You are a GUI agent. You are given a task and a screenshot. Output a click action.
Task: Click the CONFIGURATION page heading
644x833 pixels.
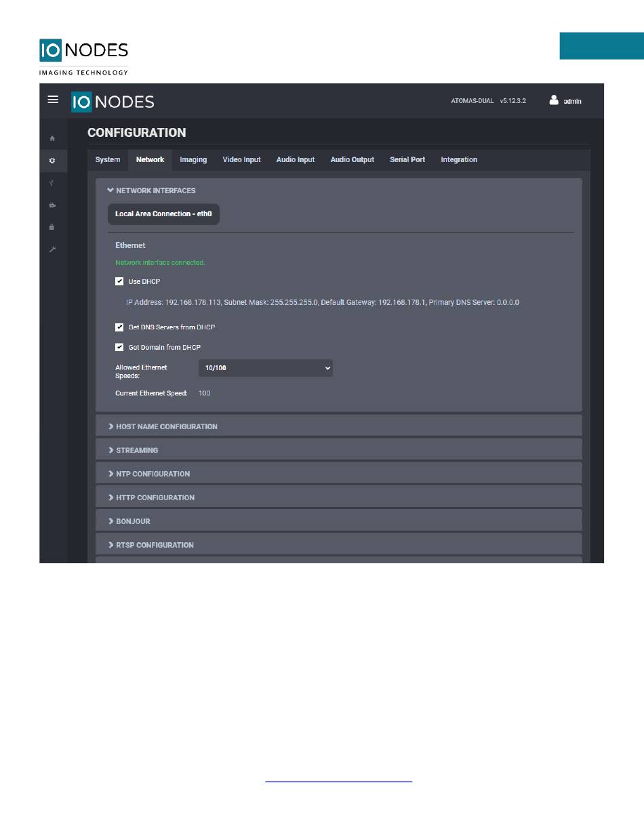point(137,133)
